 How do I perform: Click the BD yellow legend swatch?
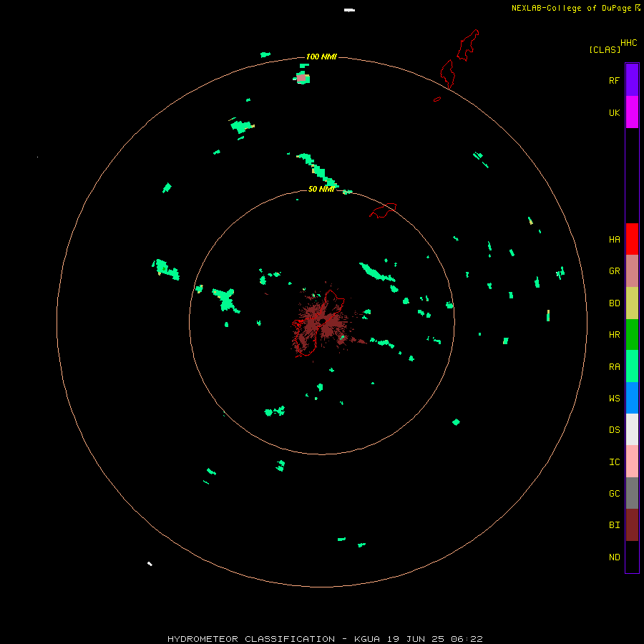coord(632,303)
